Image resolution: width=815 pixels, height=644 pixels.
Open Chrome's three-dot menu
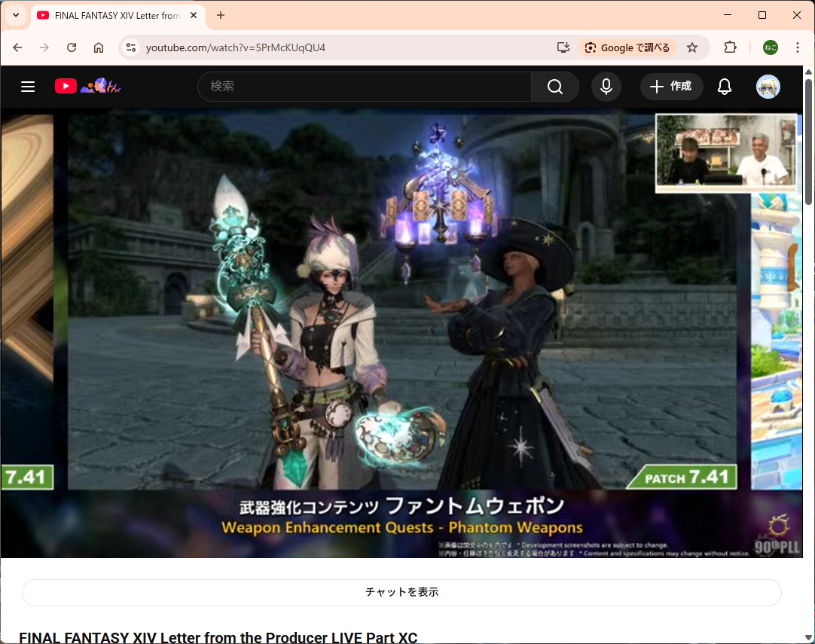797,47
